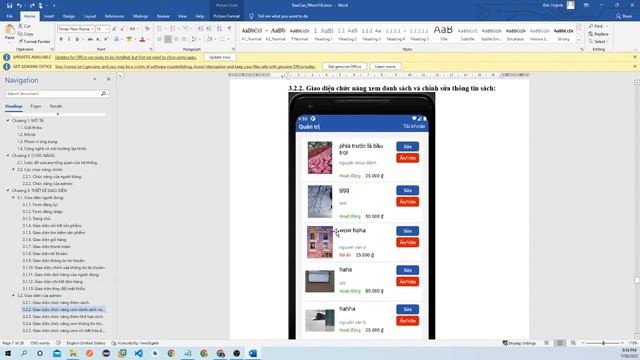The height and width of the screenshot is (360, 640).
Task: Increase the paragraph indent
Action: click(209, 29)
